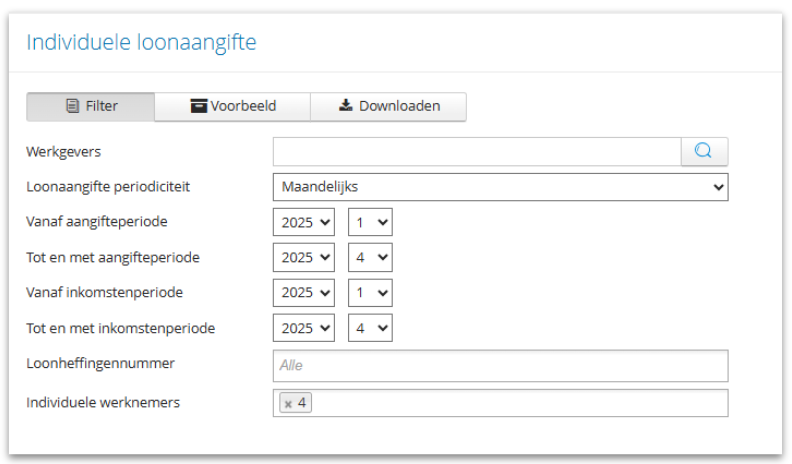This screenshot has width=792, height=464.
Task: Switch to the Downloaden tab
Action: [389, 106]
